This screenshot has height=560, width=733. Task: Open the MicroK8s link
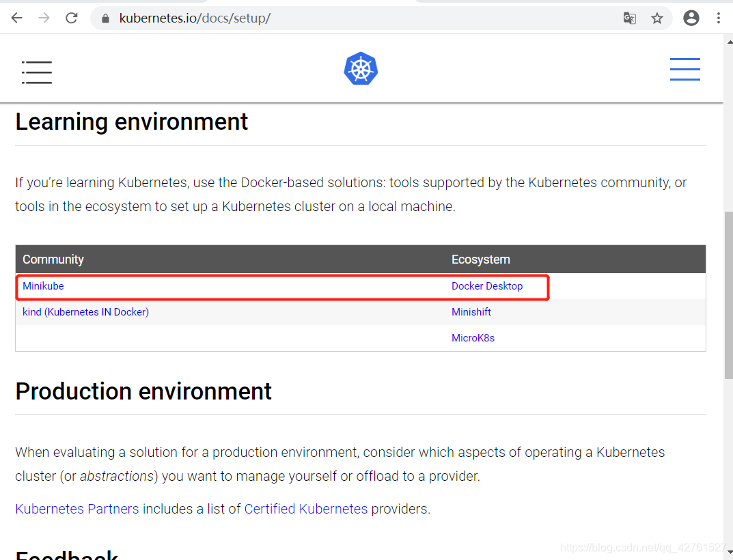[x=473, y=338]
